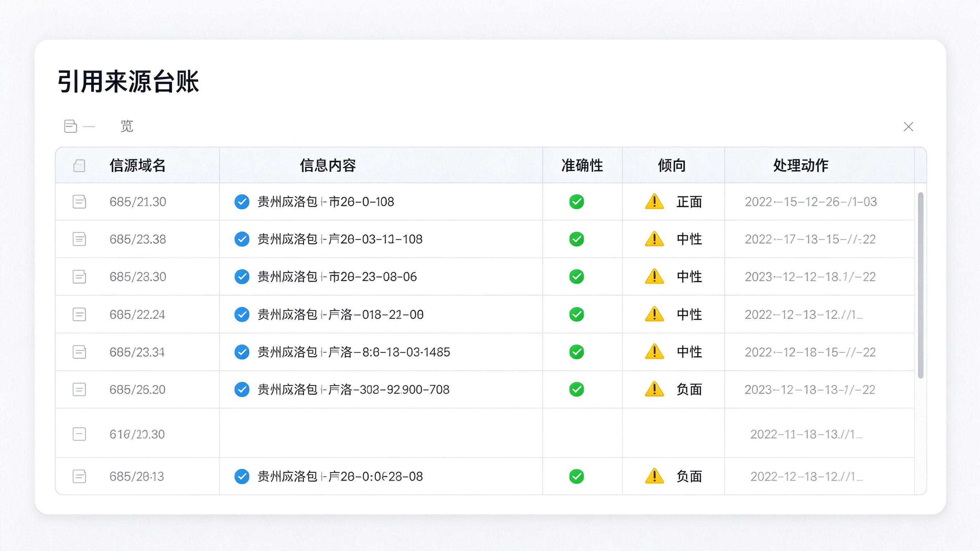Image resolution: width=980 pixels, height=551 pixels.
Task: Click 负面 label in 685/26.20 row
Action: [x=689, y=389]
